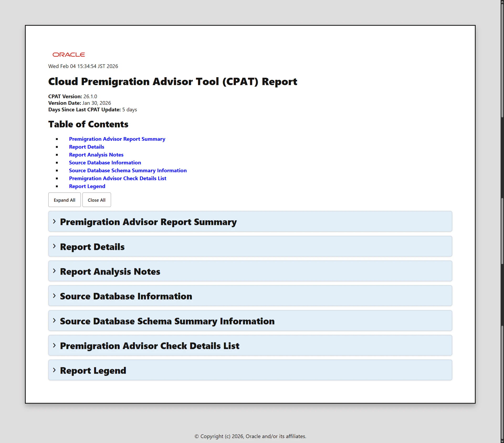The height and width of the screenshot is (443, 504).
Task: Expand the Report Analysis Notes section
Action: [x=250, y=271]
